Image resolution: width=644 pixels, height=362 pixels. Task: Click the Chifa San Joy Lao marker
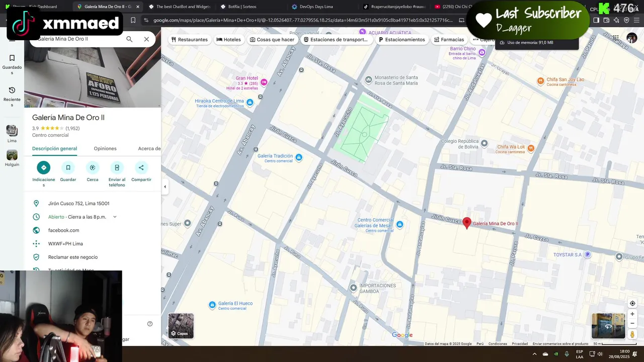[x=540, y=80]
